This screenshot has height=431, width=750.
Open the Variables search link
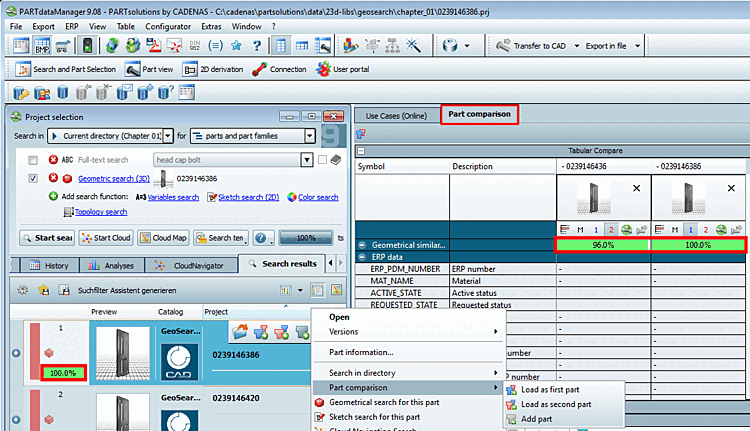(173, 197)
